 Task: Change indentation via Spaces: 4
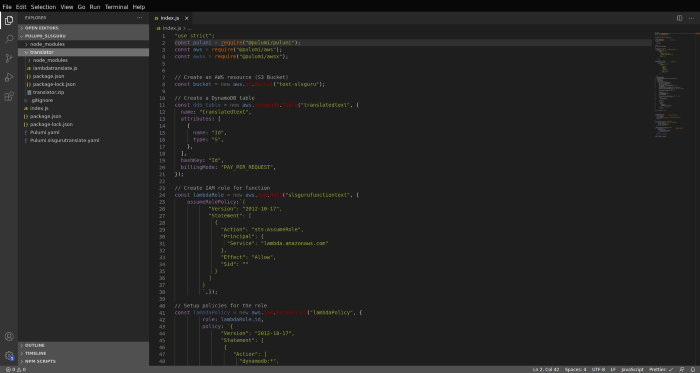point(575,369)
